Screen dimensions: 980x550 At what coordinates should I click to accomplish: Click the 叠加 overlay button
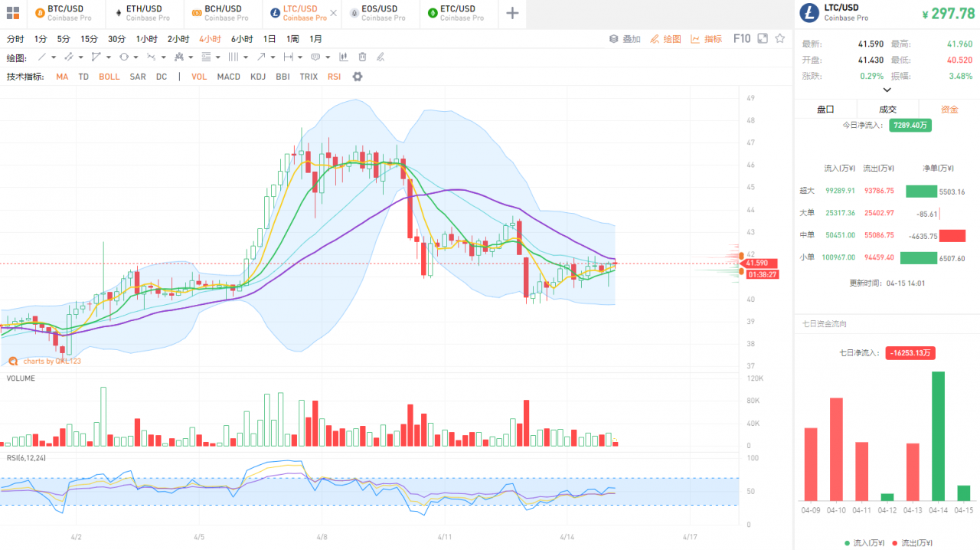click(x=625, y=39)
